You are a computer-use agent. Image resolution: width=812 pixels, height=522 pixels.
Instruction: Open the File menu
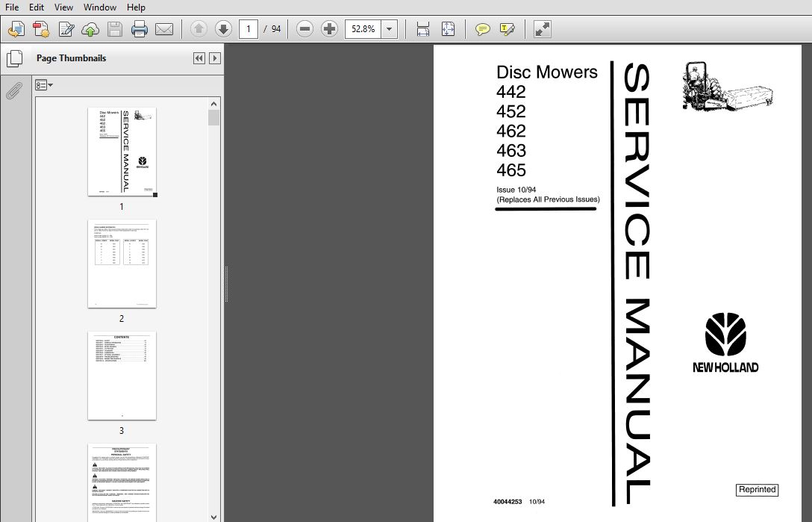point(12,7)
